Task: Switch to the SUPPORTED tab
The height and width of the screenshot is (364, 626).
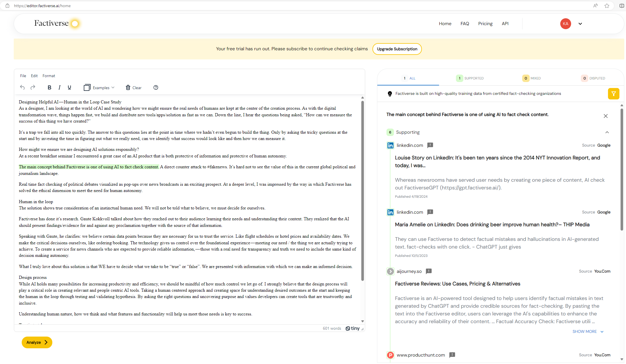Action: pyautogui.click(x=470, y=78)
